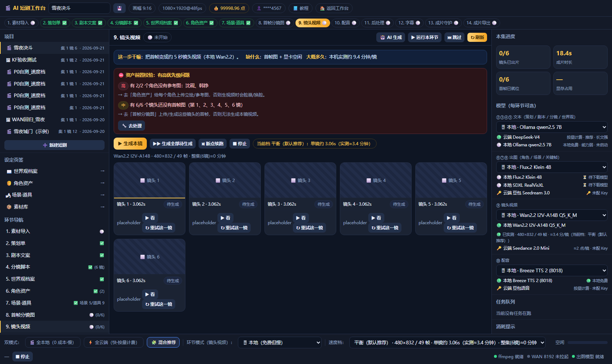612x364 pixels.
Task: Click the save disk icon beside project name
Action: point(119,8)
